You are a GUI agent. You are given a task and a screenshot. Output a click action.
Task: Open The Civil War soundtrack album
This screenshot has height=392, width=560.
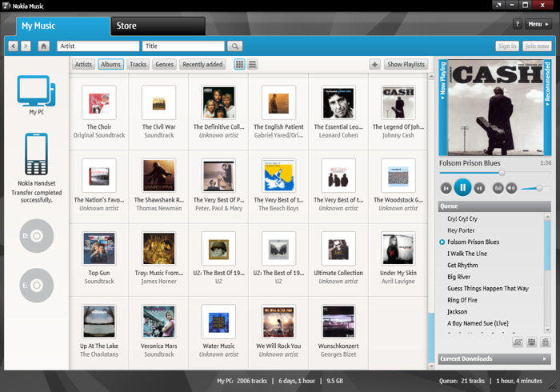159,102
